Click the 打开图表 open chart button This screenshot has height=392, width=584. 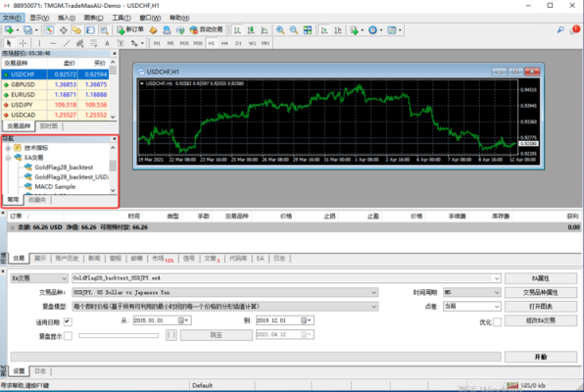541,307
